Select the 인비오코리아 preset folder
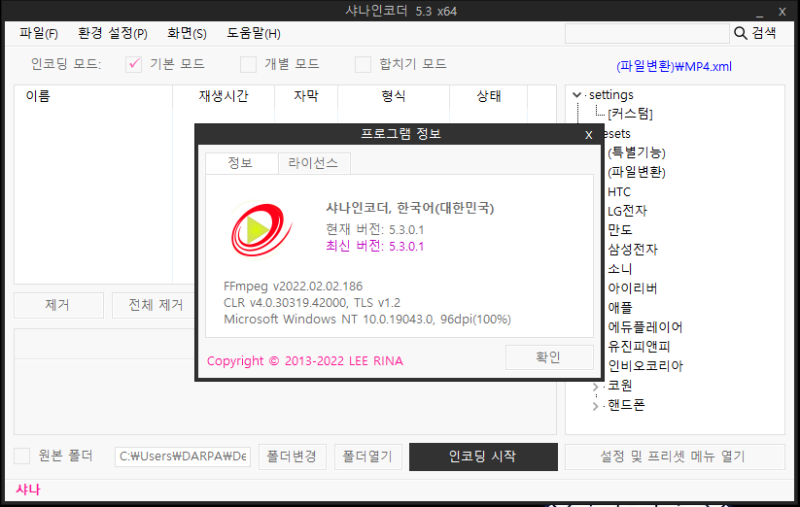The height and width of the screenshot is (507, 800). 645,366
